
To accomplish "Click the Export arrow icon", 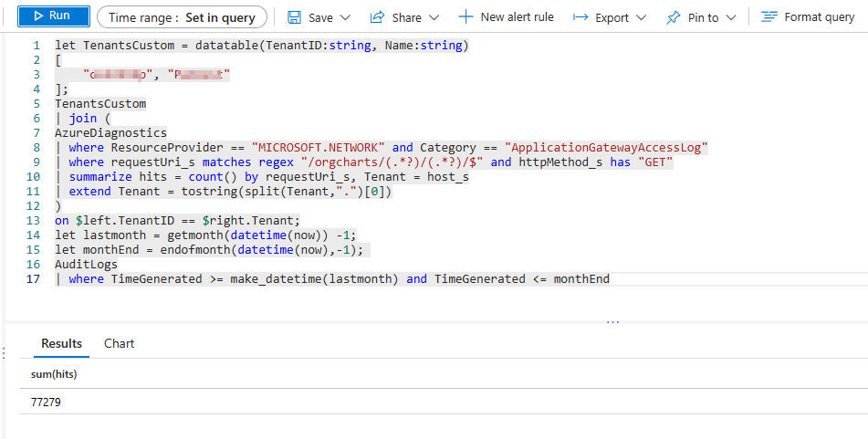I will [580, 17].
